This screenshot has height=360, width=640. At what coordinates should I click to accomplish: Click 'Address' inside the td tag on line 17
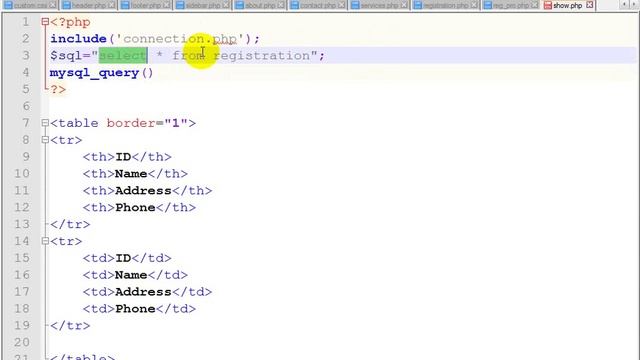click(x=143, y=292)
